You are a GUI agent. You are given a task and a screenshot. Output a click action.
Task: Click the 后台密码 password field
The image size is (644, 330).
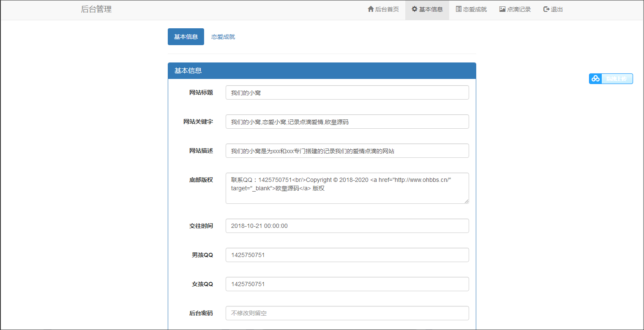(347, 313)
